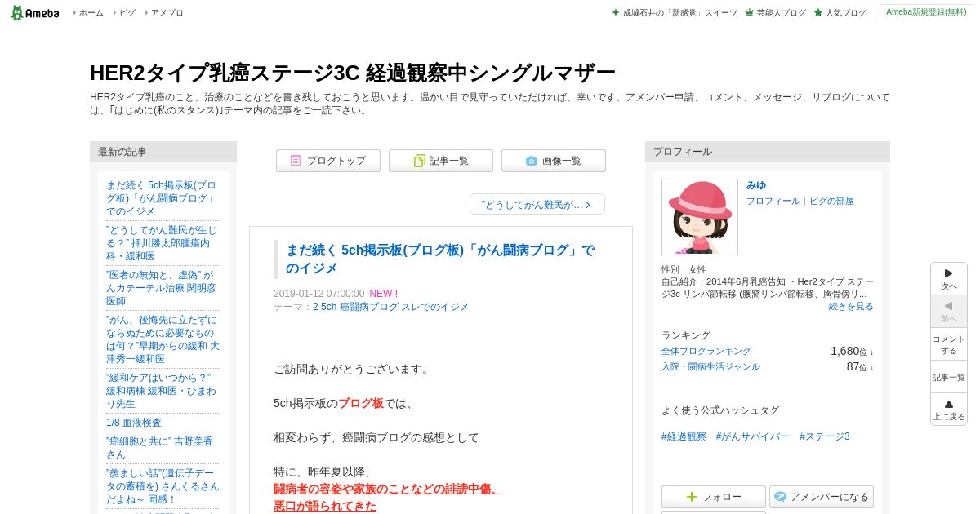Go to ブログトップ
The height and width of the screenshot is (514, 980).
pyautogui.click(x=328, y=161)
